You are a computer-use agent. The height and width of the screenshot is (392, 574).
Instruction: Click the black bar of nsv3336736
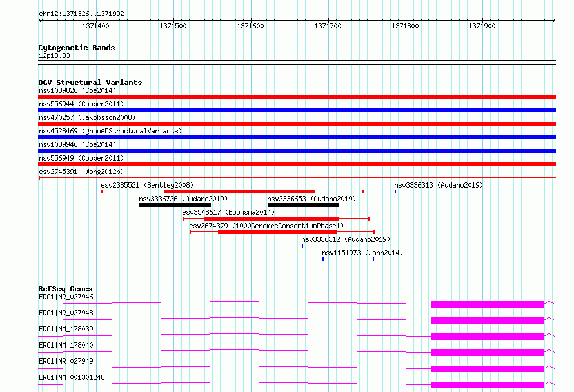click(175, 205)
